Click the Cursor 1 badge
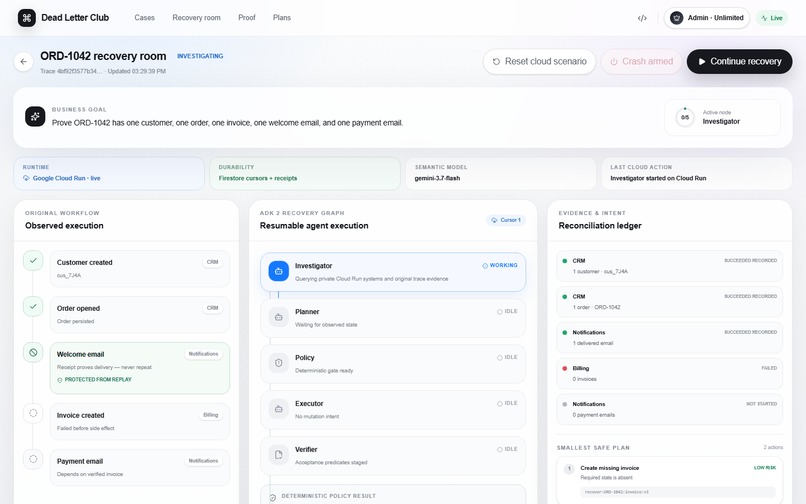806x504 pixels. coord(506,220)
